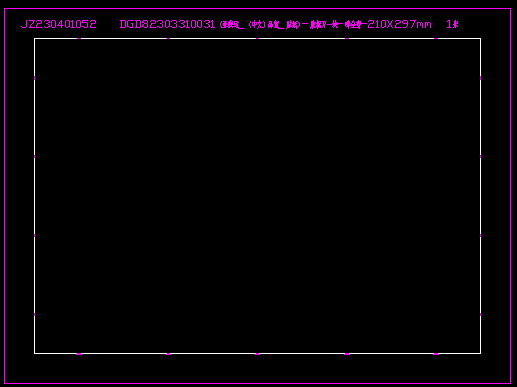Click the middle magenta tick on top white edge
Viewport: 517px width, 387px height.
pos(257,39)
